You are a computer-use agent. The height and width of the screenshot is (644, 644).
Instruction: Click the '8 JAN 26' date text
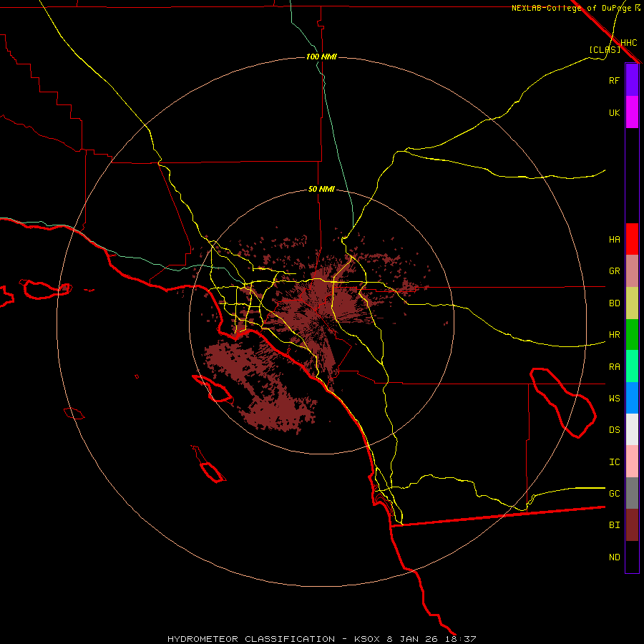(414, 639)
